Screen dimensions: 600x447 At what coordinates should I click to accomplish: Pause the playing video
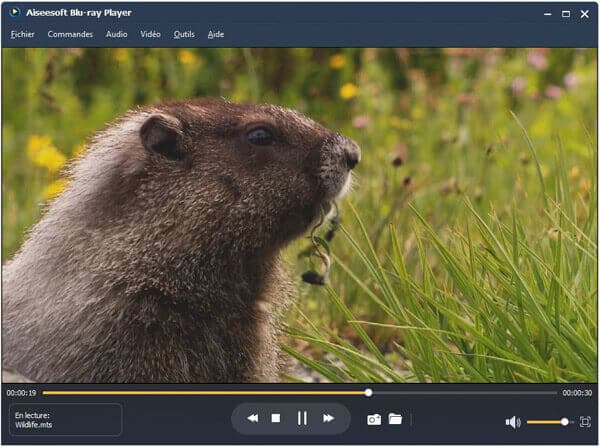[302, 418]
